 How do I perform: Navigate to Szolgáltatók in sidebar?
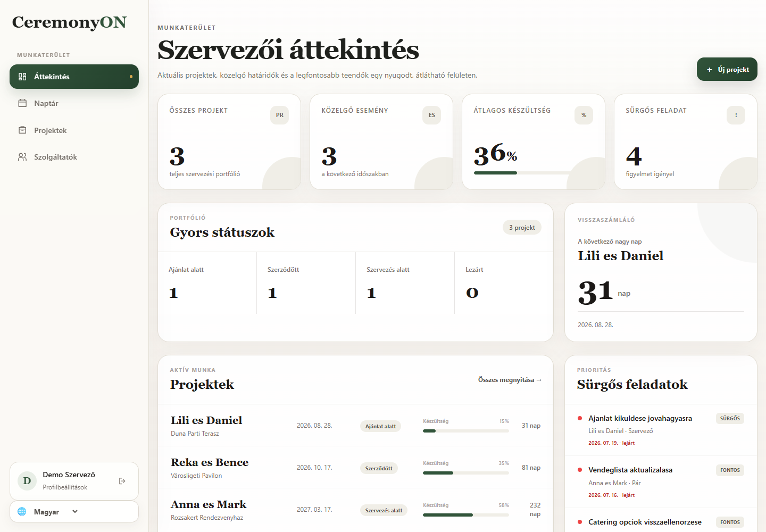(x=74, y=157)
